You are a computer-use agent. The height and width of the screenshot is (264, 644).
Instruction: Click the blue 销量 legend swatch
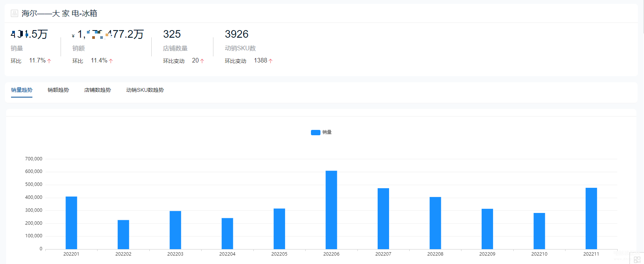coord(316,133)
